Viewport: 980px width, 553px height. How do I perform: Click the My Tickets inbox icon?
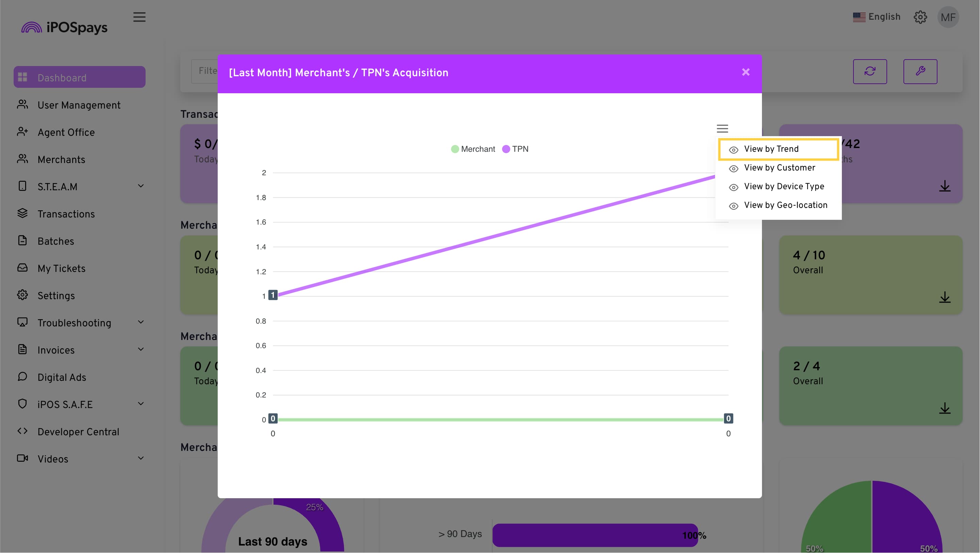pos(22,268)
